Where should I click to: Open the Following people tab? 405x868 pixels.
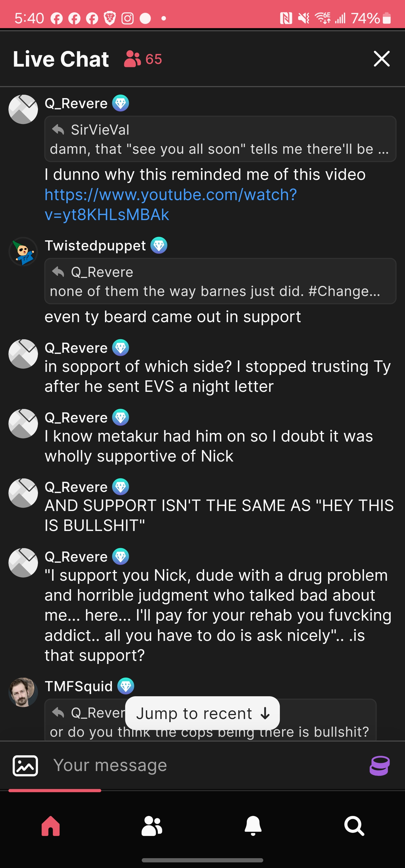point(152,826)
